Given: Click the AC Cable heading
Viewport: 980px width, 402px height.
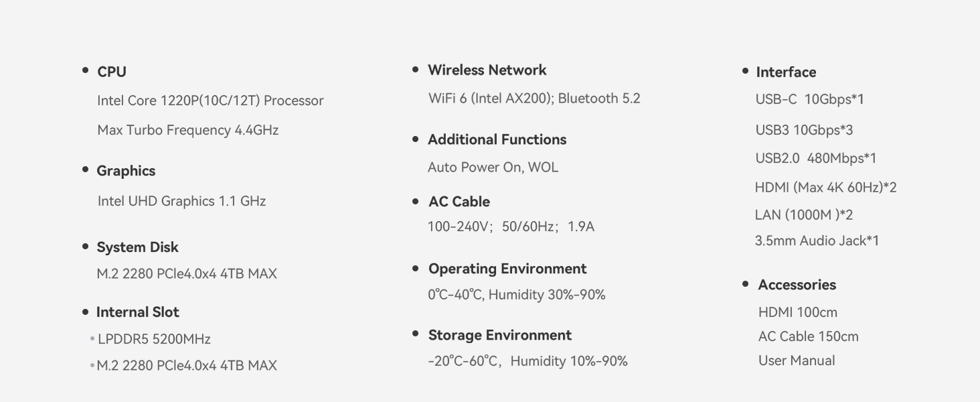Looking at the screenshot, I should [x=459, y=202].
